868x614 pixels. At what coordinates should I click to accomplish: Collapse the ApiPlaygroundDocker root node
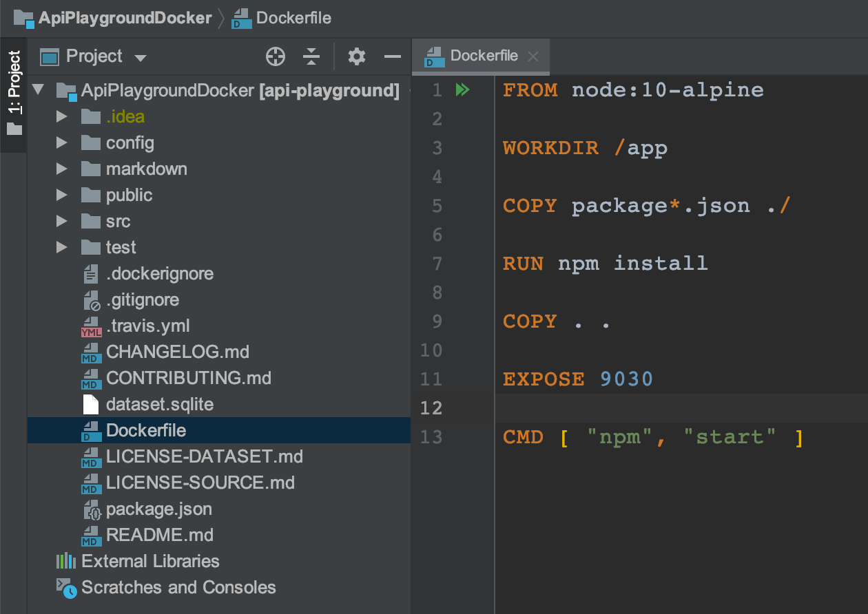click(39, 90)
